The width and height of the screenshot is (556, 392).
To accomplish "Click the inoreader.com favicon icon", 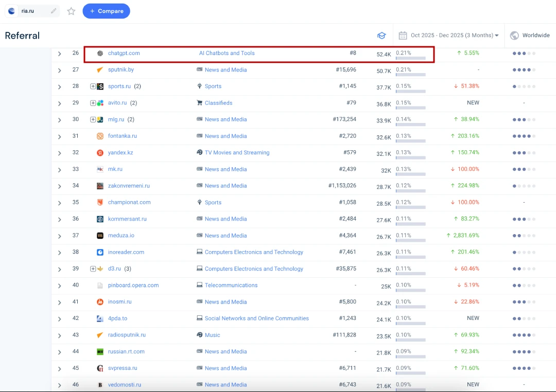I will 100,252.
